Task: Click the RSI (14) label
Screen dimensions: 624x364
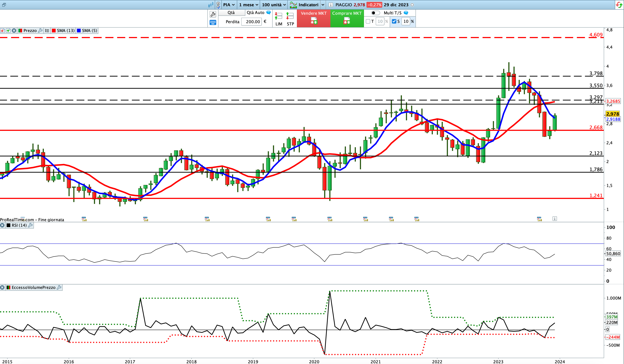Action: 19,225
